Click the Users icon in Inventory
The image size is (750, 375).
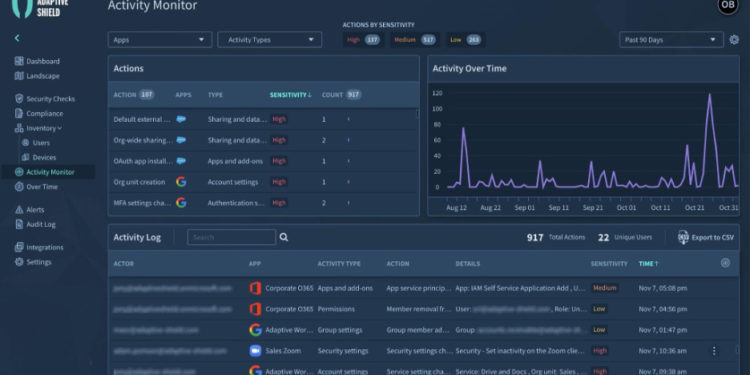[25, 143]
